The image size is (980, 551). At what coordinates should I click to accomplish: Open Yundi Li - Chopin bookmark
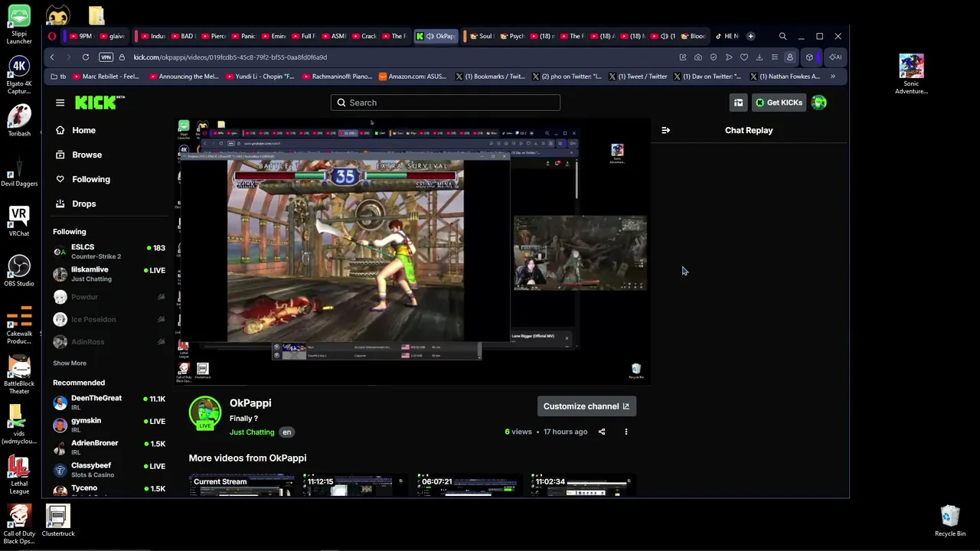coord(260,77)
